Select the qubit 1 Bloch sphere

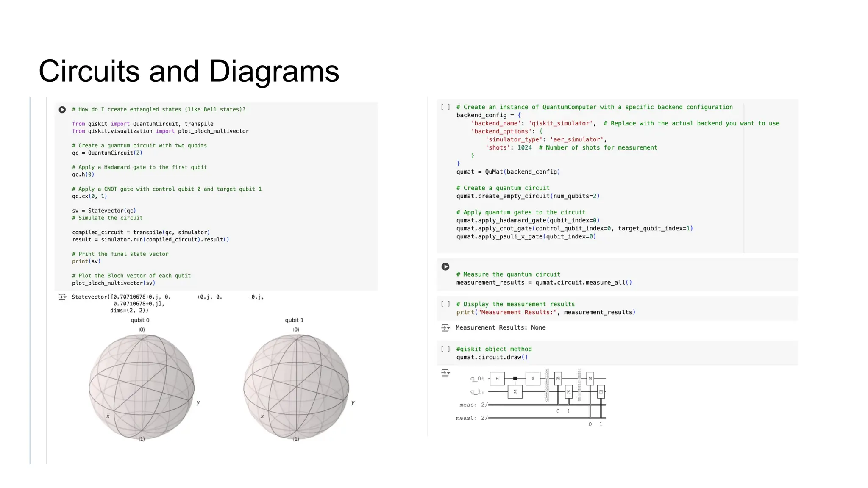[296, 387]
